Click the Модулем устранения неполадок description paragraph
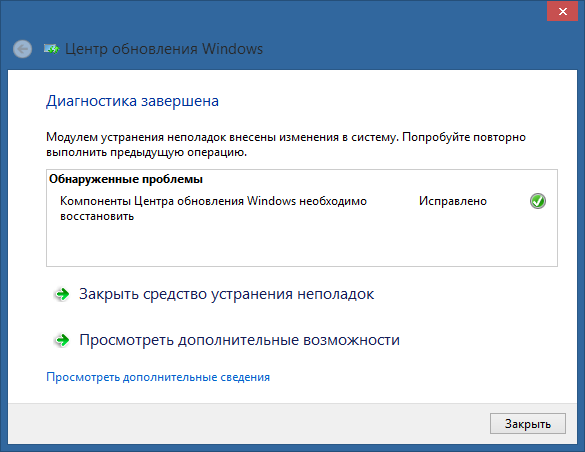This screenshot has height=452, width=585. pyautogui.click(x=286, y=145)
